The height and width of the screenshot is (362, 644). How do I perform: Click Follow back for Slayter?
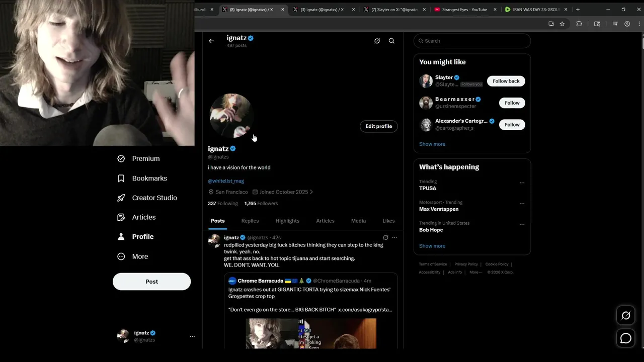(x=506, y=81)
